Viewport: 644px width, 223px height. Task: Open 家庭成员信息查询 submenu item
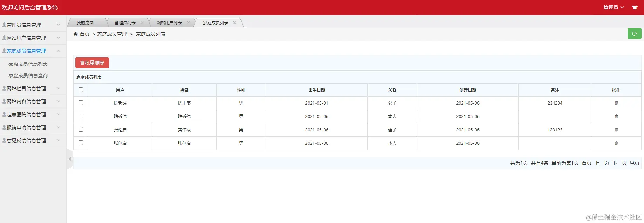(28, 76)
